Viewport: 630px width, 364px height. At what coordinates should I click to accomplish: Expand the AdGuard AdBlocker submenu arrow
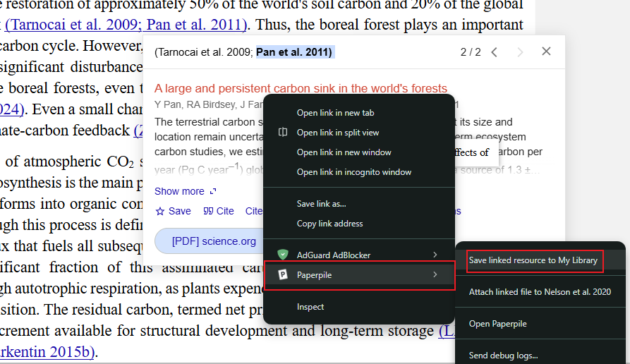(x=435, y=255)
